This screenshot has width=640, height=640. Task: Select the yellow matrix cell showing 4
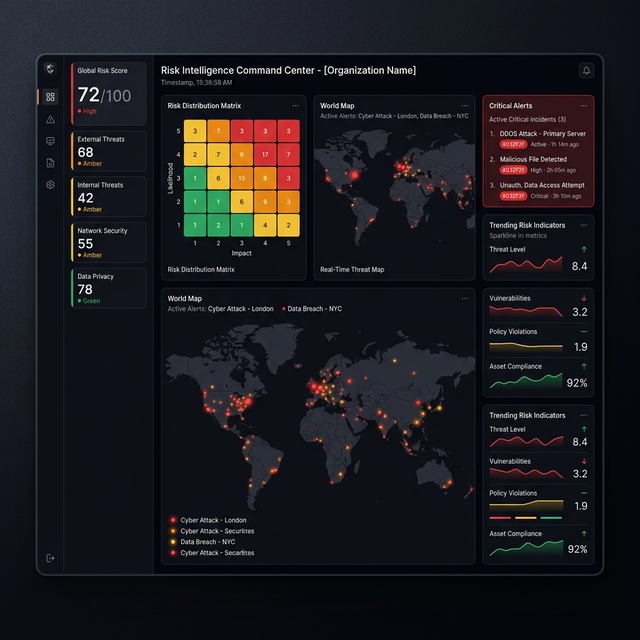[265, 225]
